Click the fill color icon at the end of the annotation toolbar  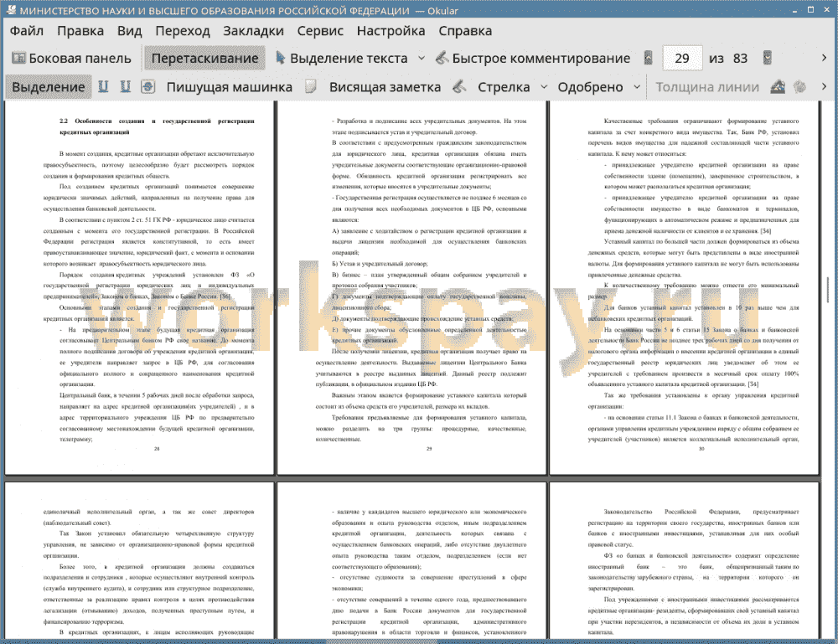[799, 86]
